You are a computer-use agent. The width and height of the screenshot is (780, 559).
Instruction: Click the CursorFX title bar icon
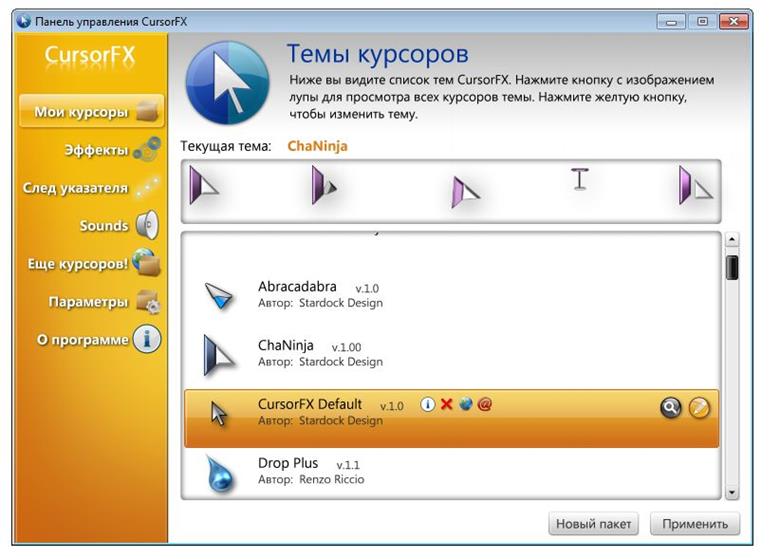23,21
